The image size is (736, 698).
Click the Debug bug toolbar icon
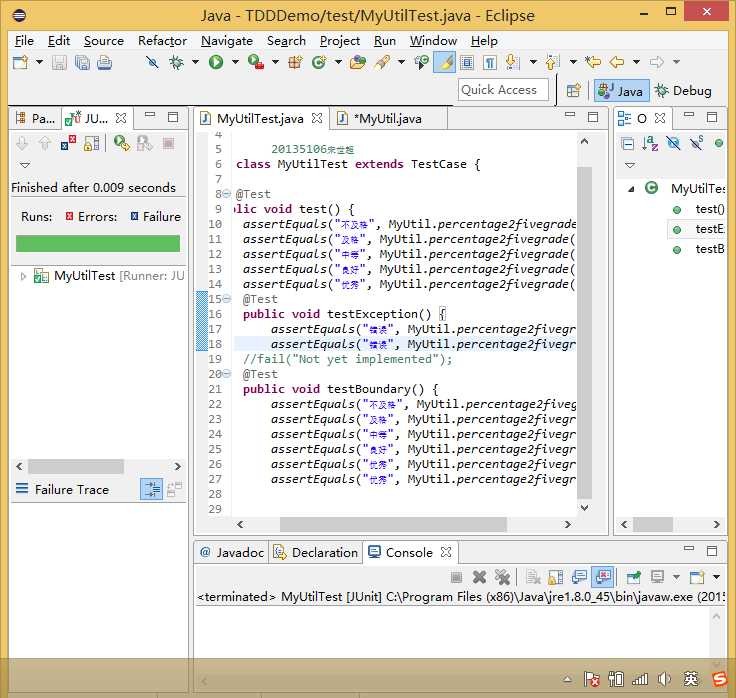[176, 62]
